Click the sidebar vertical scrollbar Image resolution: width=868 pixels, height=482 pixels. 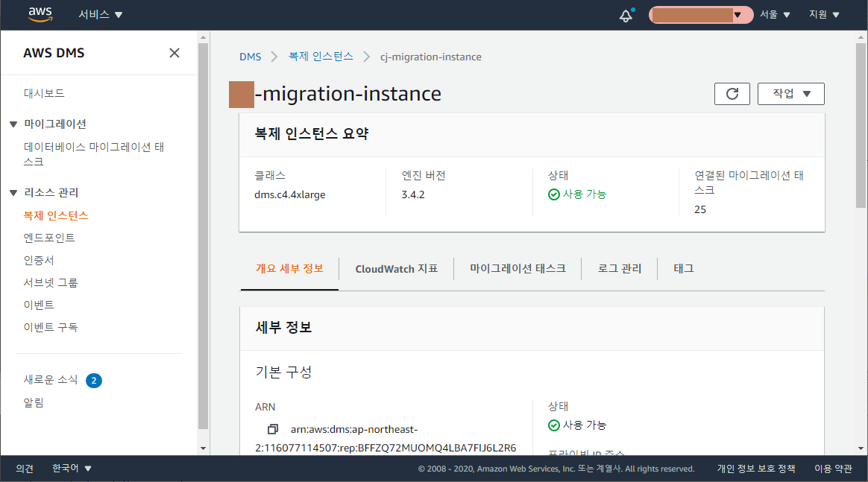pyautogui.click(x=203, y=236)
